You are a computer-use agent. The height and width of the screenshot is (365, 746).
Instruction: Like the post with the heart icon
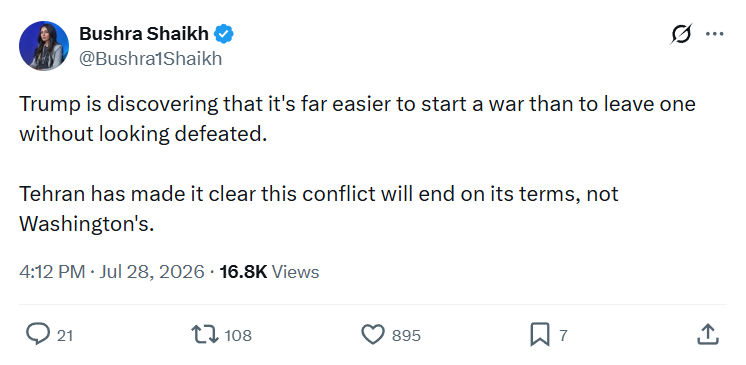click(x=373, y=335)
